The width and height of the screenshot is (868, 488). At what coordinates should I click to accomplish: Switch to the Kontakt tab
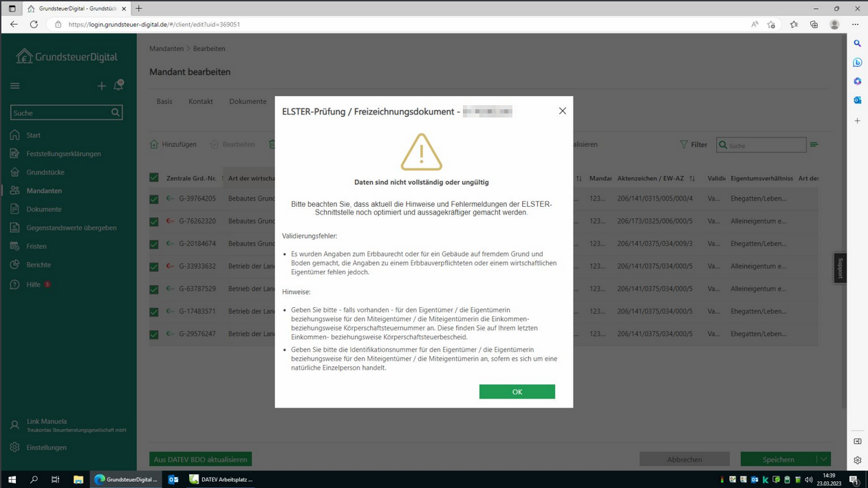point(201,102)
